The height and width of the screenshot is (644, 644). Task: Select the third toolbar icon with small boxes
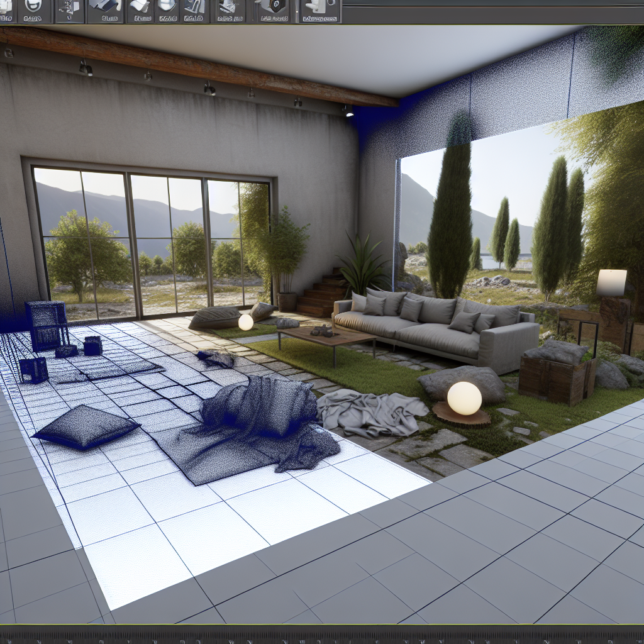(69, 9)
